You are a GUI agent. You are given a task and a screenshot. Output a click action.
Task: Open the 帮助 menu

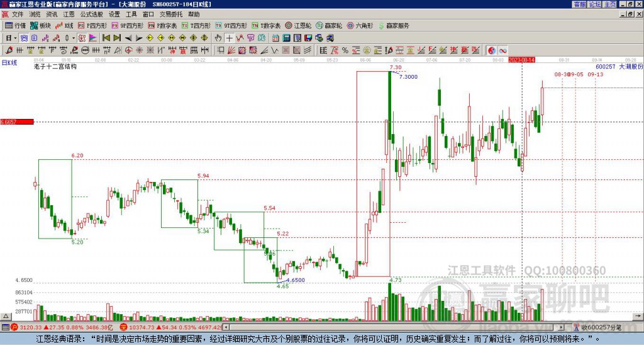194,14
